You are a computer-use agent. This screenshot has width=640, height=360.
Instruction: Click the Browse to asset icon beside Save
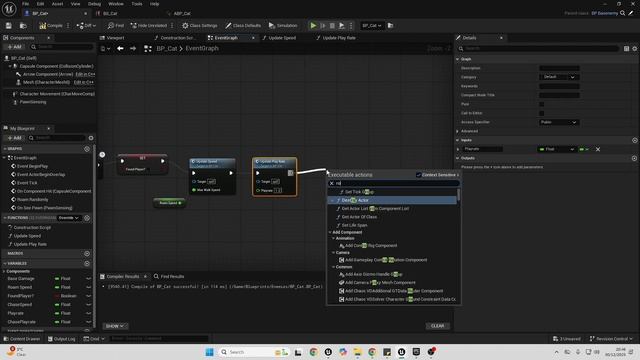[23, 25]
